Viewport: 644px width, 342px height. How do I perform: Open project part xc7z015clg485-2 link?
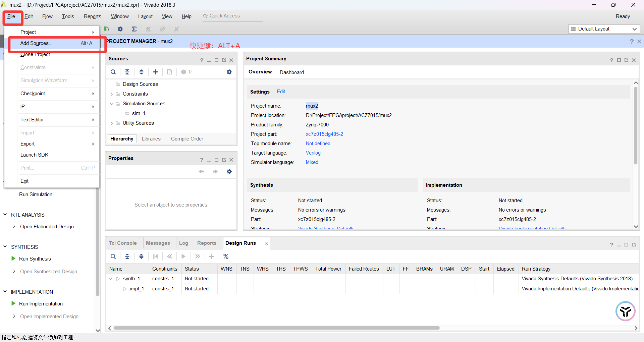click(324, 134)
